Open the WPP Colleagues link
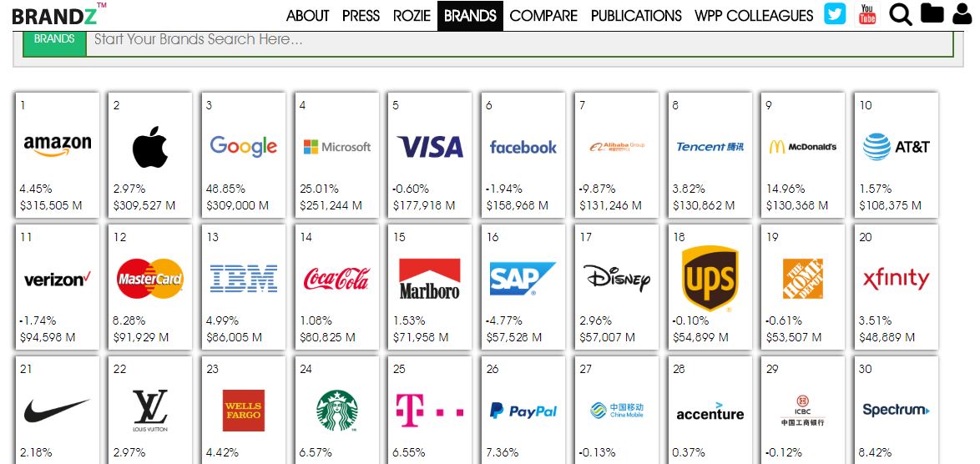Image resolution: width=980 pixels, height=464 pixels. pyautogui.click(x=754, y=16)
